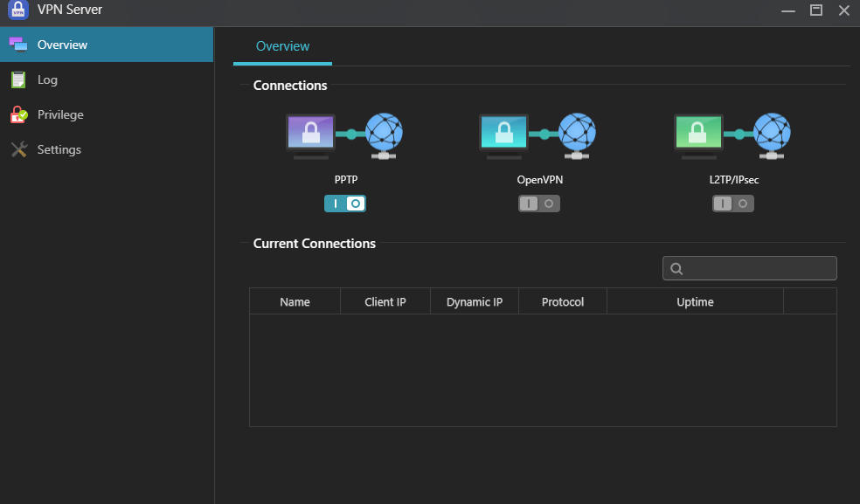The height and width of the screenshot is (504, 860).
Task: Click the L2TP/IPsec green laptop connection icon
Action: point(732,136)
